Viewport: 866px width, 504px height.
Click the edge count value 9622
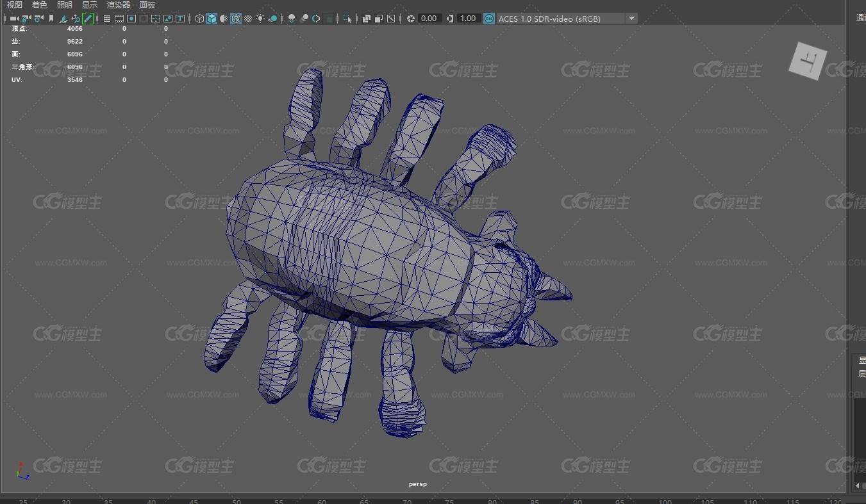(x=75, y=42)
